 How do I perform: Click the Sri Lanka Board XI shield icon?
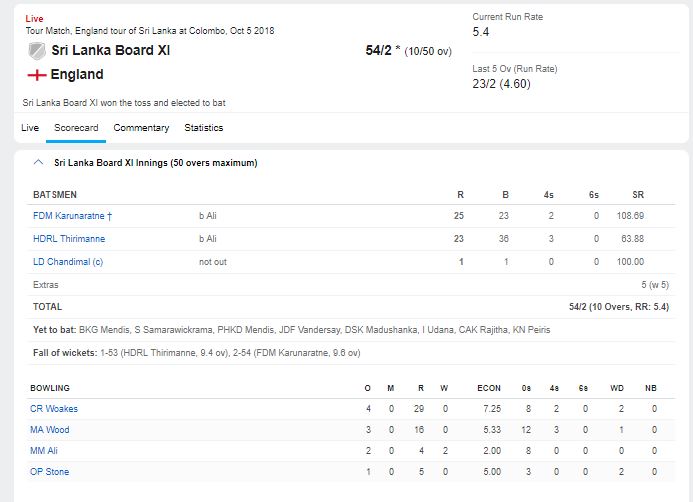click(x=36, y=50)
